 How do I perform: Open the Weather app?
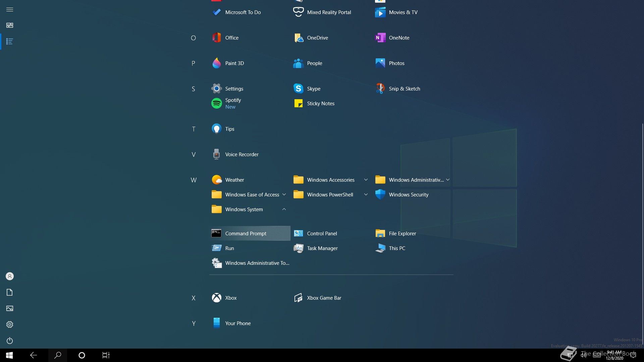[250, 180]
